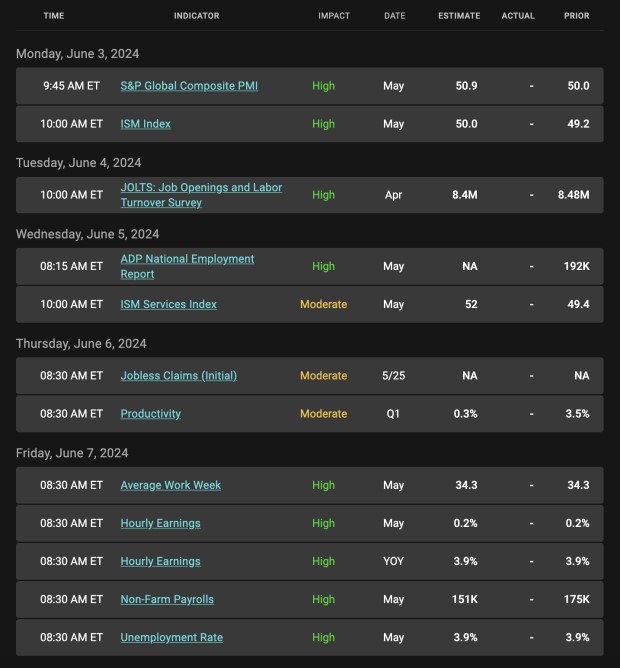Click the INDICATOR column header
Screen dimensions: 620x668
[196, 16]
